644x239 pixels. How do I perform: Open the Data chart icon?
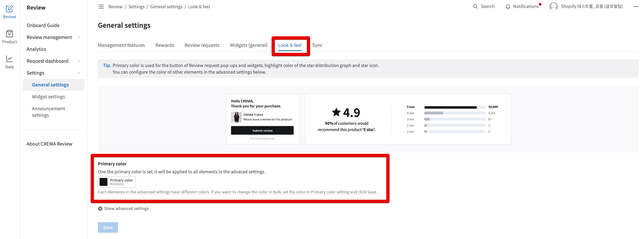tap(10, 59)
